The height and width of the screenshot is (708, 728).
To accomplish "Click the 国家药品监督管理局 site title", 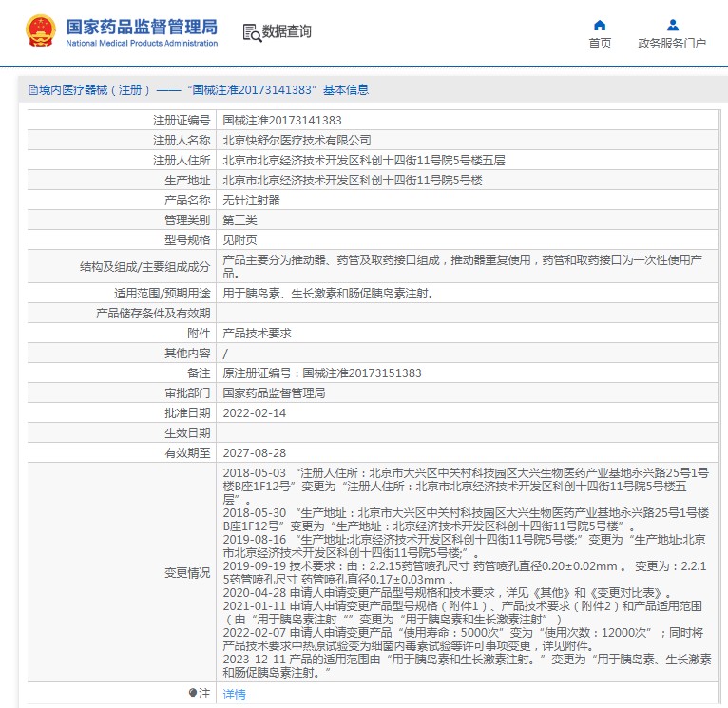I will tap(142, 26).
